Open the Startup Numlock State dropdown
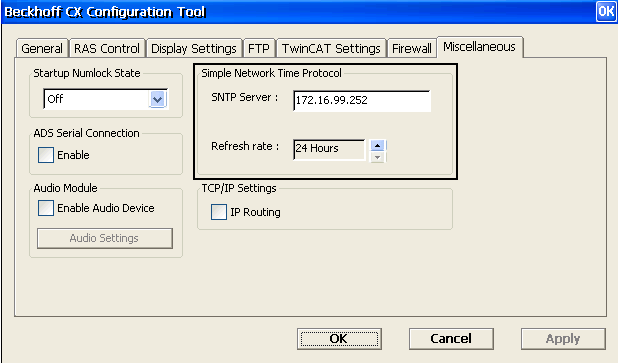The height and width of the screenshot is (363, 618). (158, 99)
